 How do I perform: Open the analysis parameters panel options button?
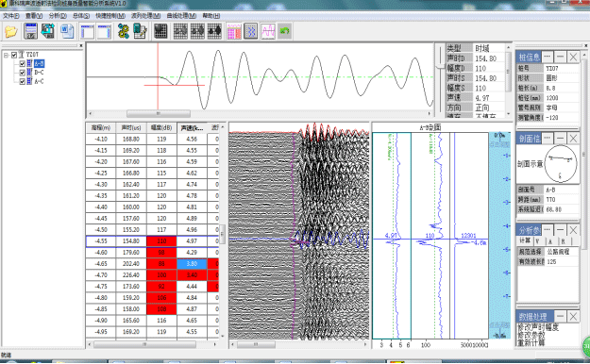[x=548, y=230]
